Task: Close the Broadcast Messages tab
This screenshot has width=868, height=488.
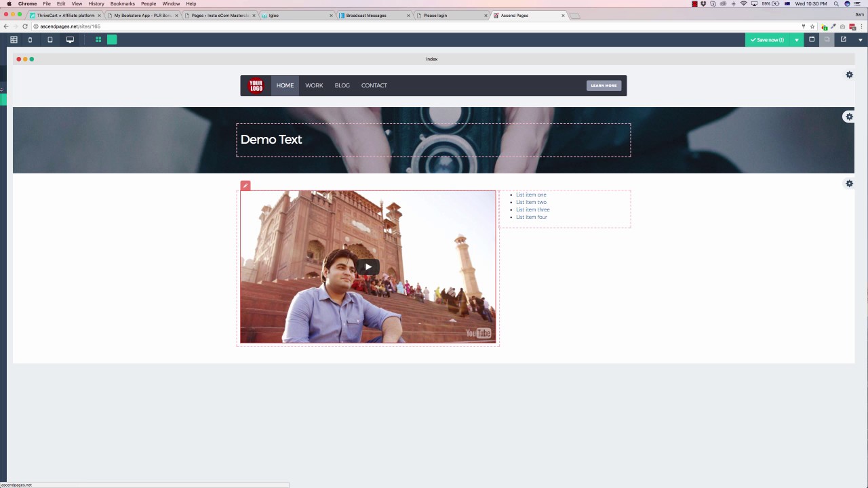Action: tap(409, 16)
